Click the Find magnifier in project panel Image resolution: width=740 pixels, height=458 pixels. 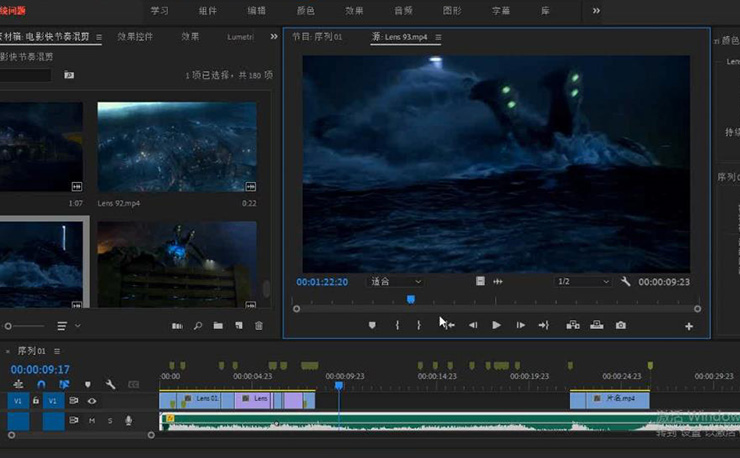click(x=198, y=326)
